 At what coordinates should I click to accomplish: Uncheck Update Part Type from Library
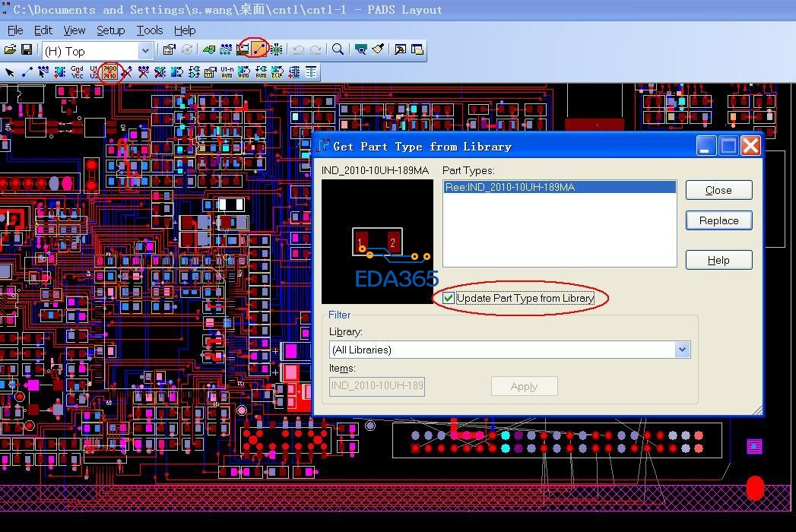coord(449,298)
